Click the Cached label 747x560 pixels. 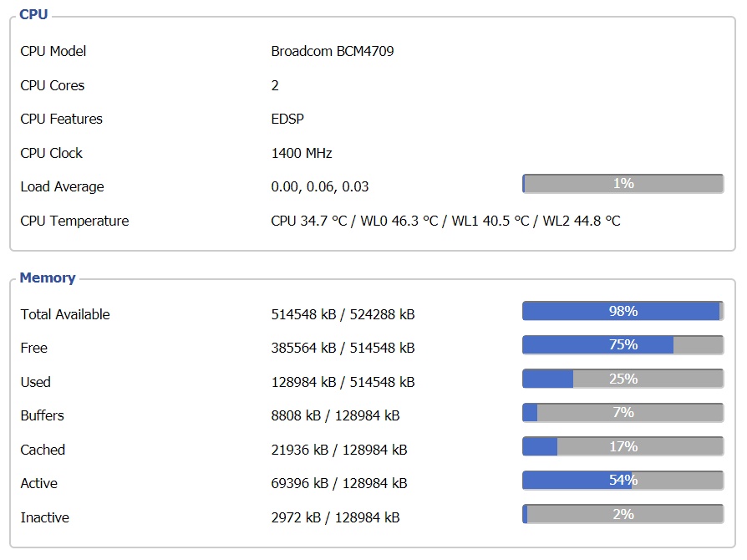coord(43,450)
